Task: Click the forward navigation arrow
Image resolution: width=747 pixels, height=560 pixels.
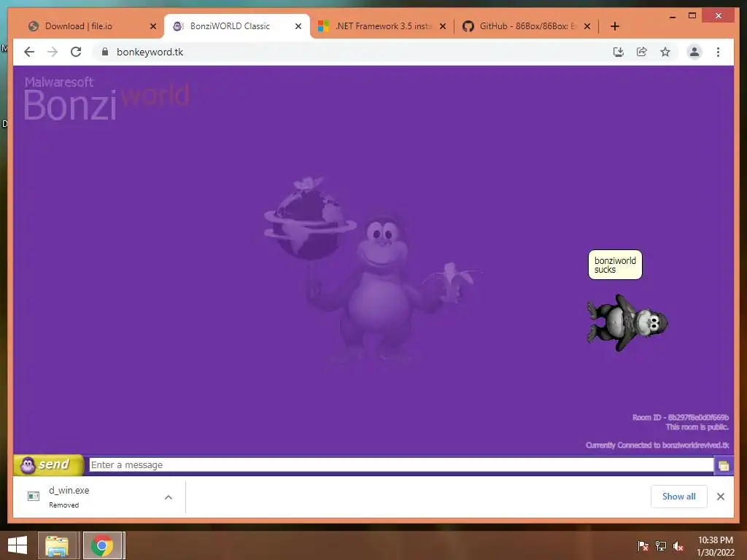Action: tap(53, 52)
